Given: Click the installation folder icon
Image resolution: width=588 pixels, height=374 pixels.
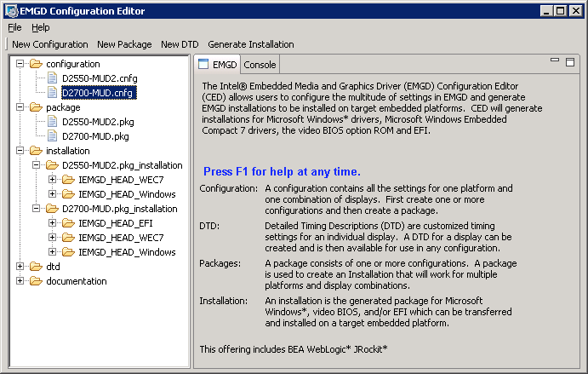Looking at the screenshot, I should click(x=36, y=151).
